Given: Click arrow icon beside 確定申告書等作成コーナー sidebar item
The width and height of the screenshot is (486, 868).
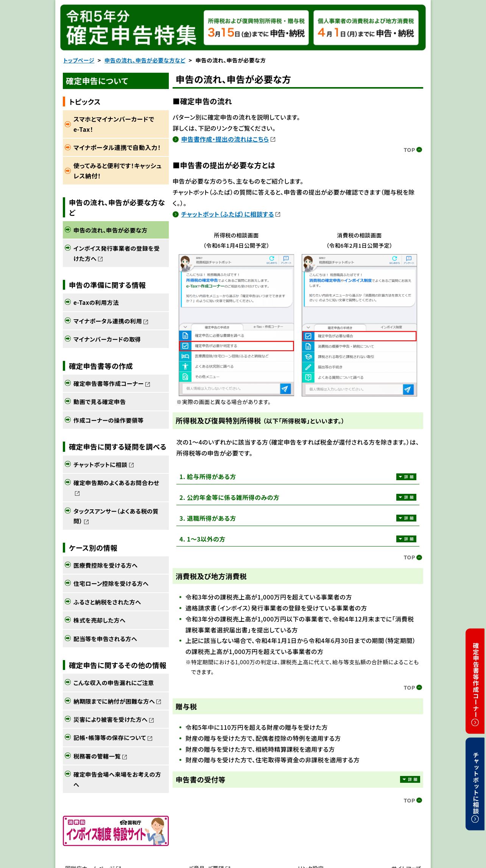Looking at the screenshot, I should (x=68, y=383).
